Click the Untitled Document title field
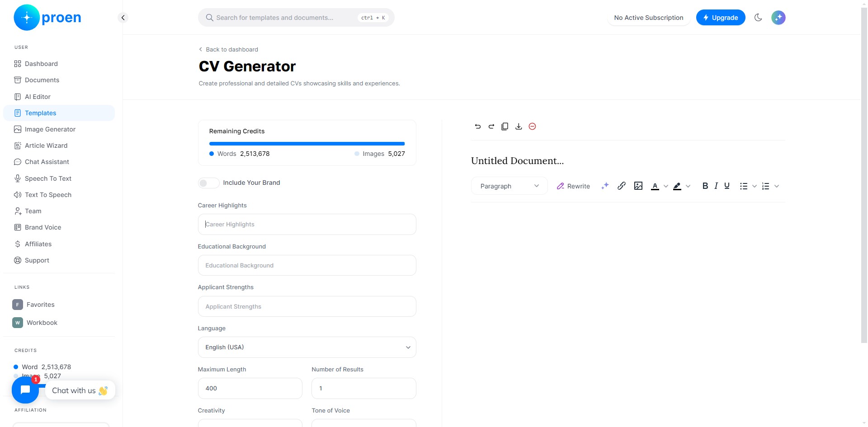Image resolution: width=868 pixels, height=427 pixels. click(628, 161)
